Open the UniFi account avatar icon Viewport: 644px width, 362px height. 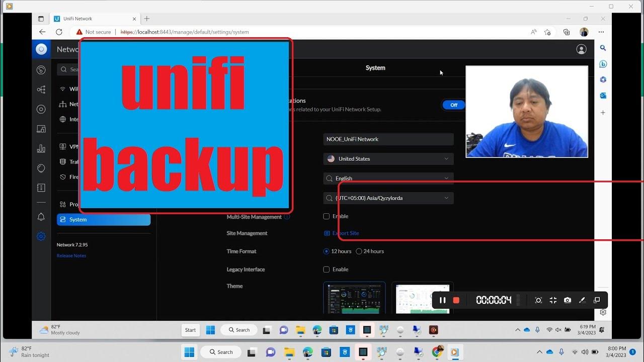(x=581, y=49)
